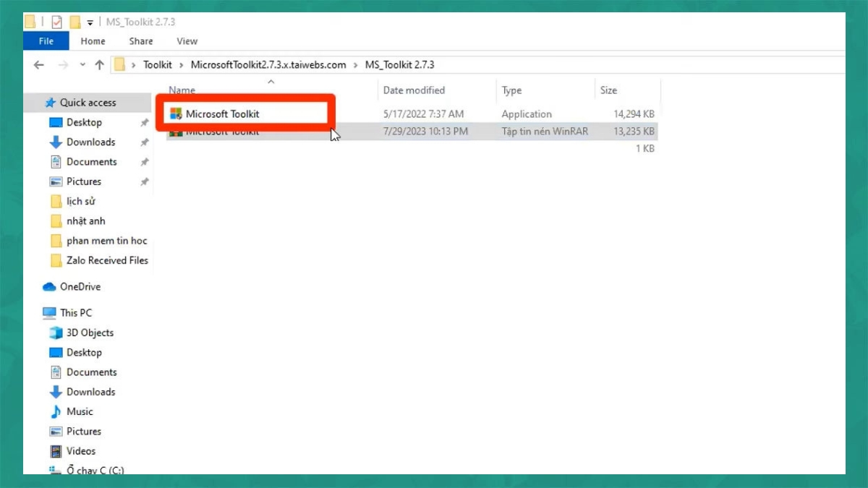This screenshot has width=868, height=488.
Task: Sort files by Size column header
Action: (608, 90)
